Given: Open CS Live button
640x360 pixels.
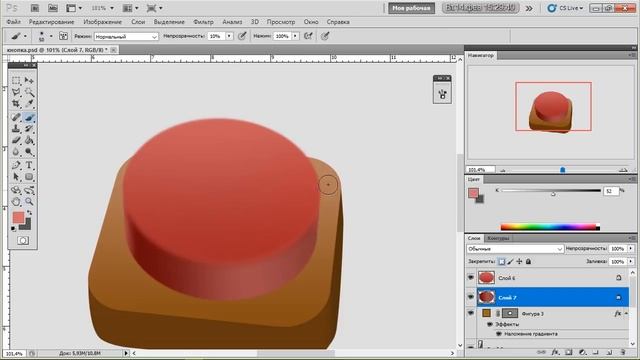Looking at the screenshot, I should tap(566, 8).
